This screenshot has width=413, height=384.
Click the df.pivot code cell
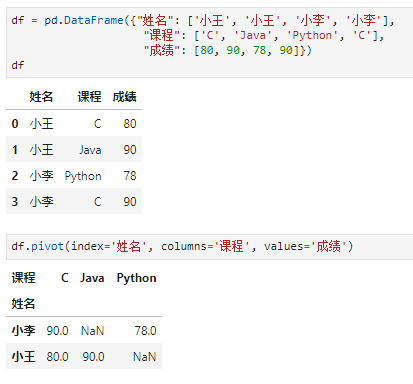209,247
